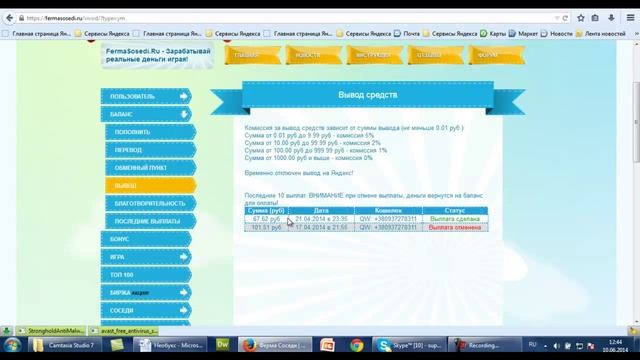Open the Форум site navigation tab
Image resolution: width=640 pixels, height=360 pixels.
click(497, 55)
